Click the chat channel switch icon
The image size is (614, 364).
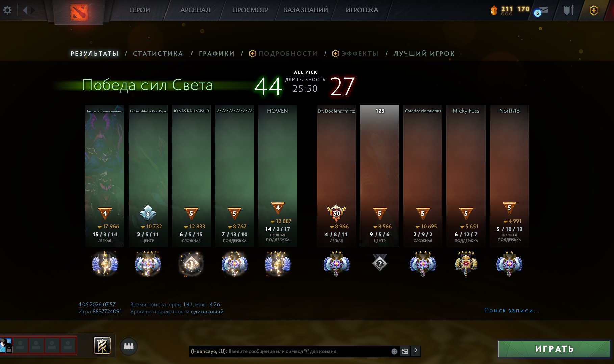[405, 351]
